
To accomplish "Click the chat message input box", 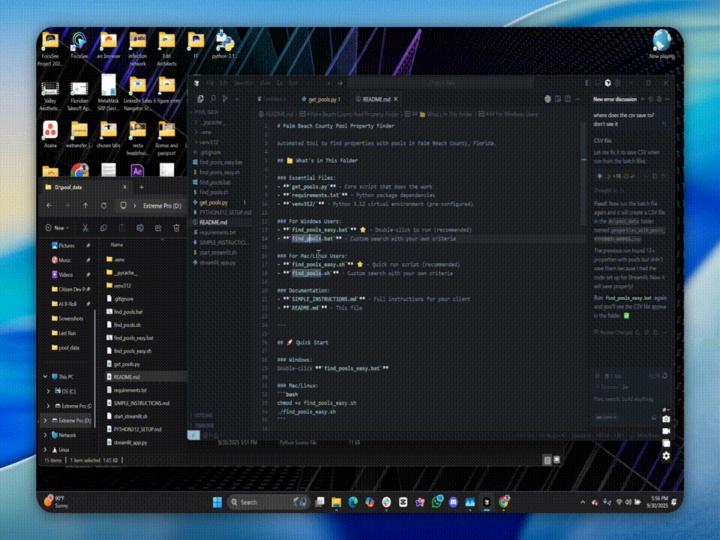I will click(630, 399).
